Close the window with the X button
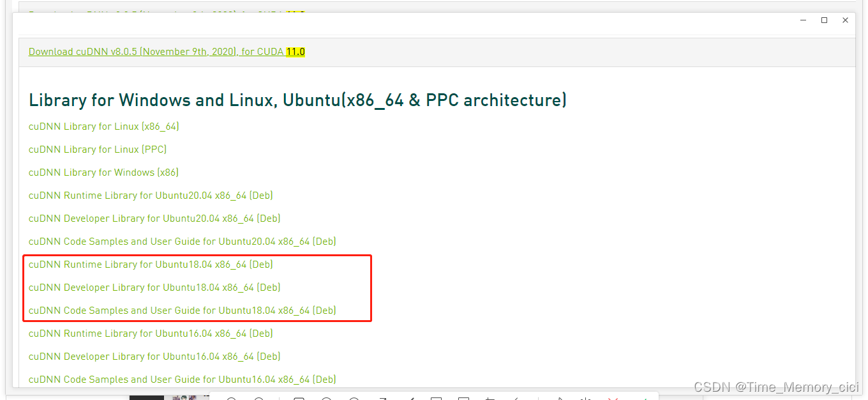 845,20
